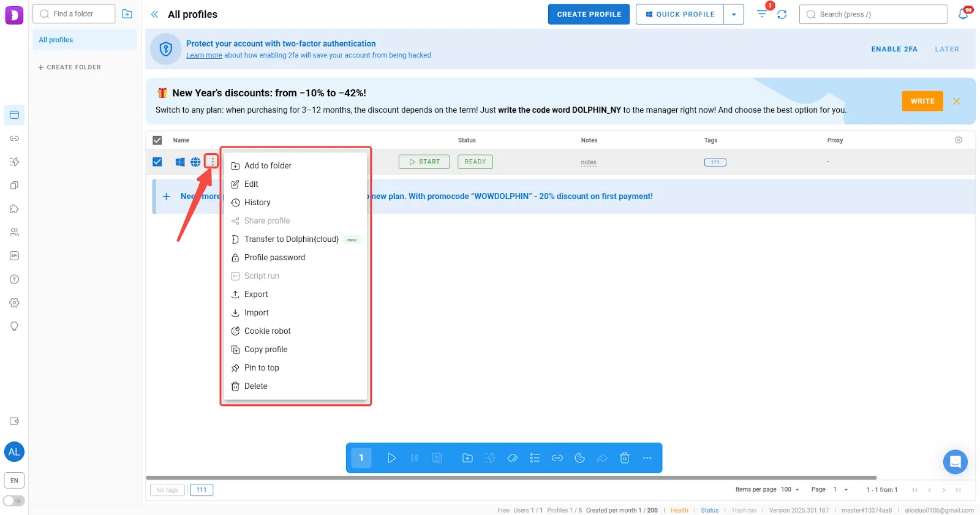Click the Enable 2FA link

[894, 49]
